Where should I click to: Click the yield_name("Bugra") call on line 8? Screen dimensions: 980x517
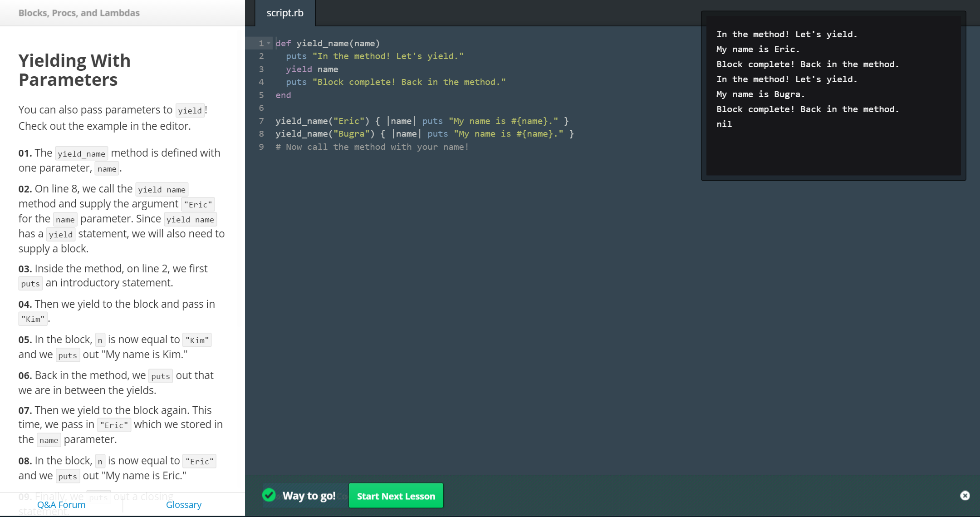tap(325, 133)
